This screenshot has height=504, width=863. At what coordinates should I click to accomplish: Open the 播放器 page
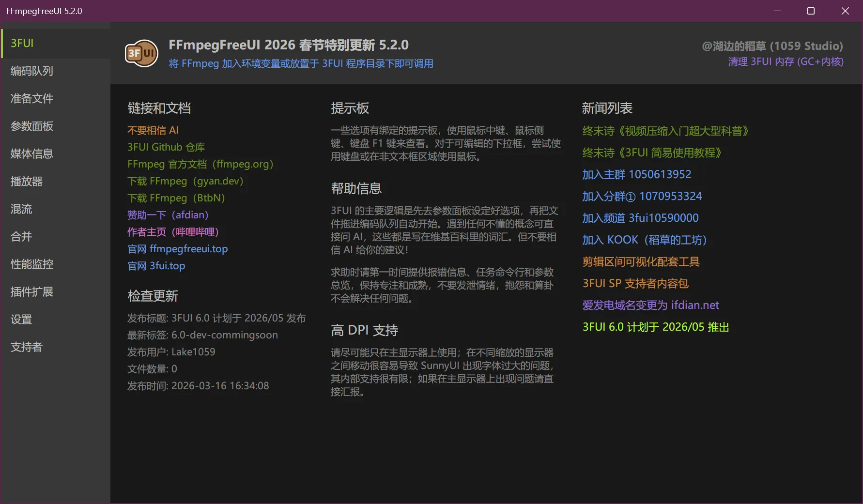(x=27, y=182)
